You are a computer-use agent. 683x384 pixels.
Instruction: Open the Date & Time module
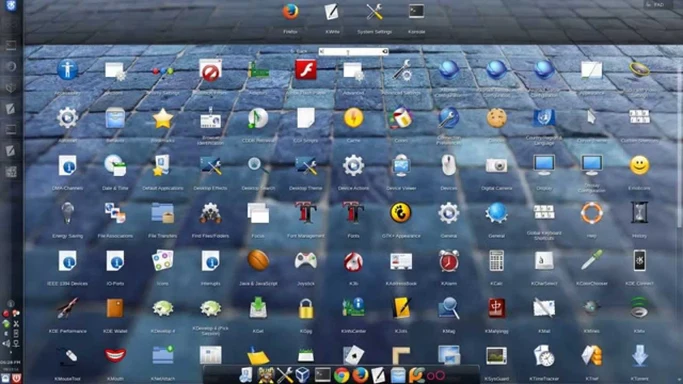(115, 166)
